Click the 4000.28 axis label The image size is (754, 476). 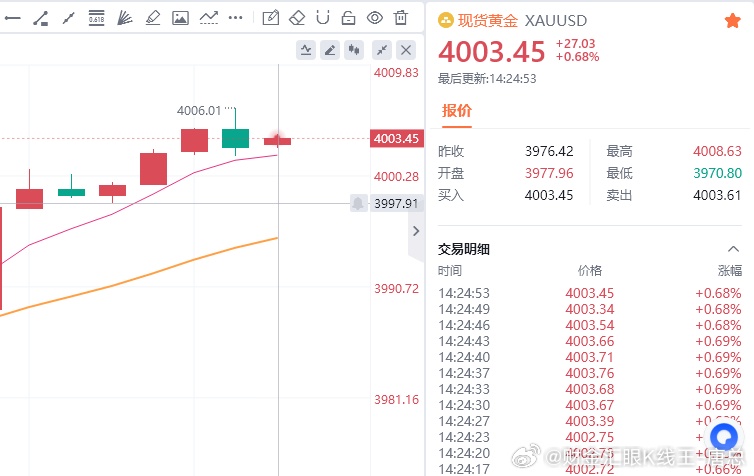coord(396,177)
